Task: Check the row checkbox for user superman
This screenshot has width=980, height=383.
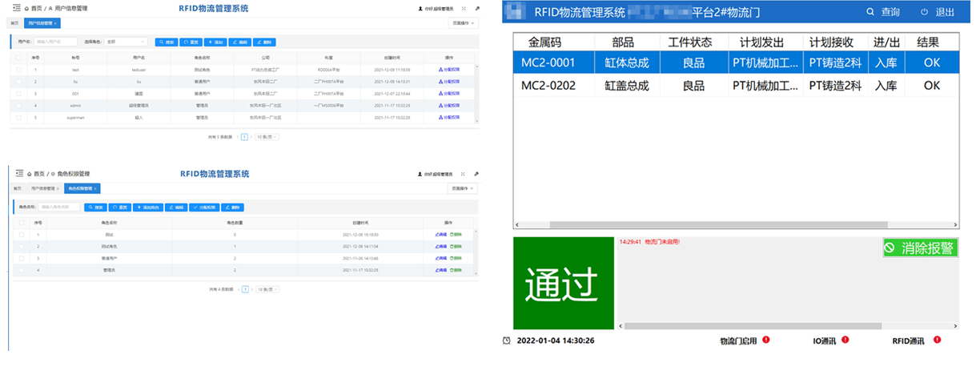Action: [x=19, y=117]
